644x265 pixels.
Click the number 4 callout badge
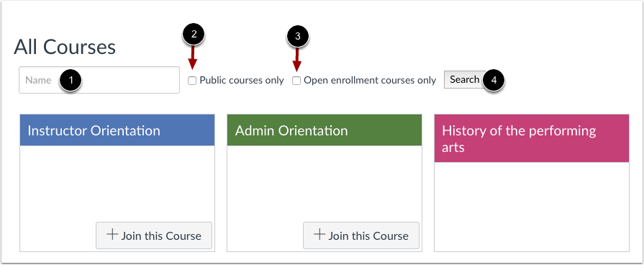pyautogui.click(x=494, y=81)
